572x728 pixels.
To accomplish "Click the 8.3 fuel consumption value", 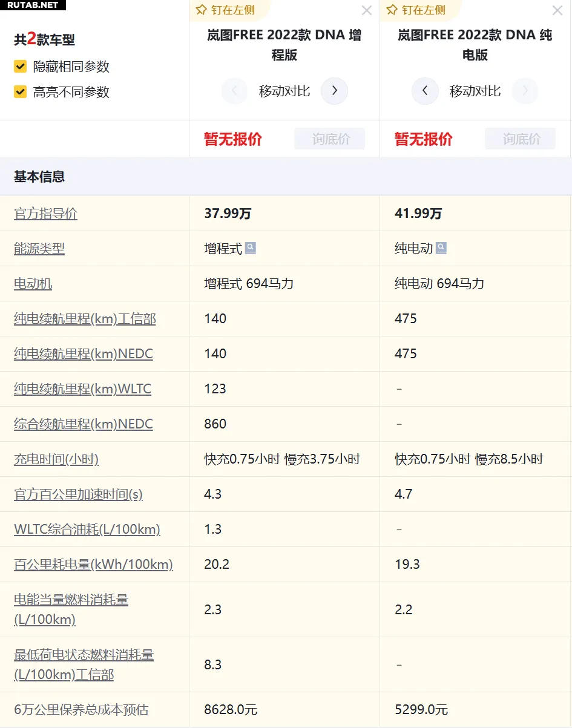I will point(213,664).
